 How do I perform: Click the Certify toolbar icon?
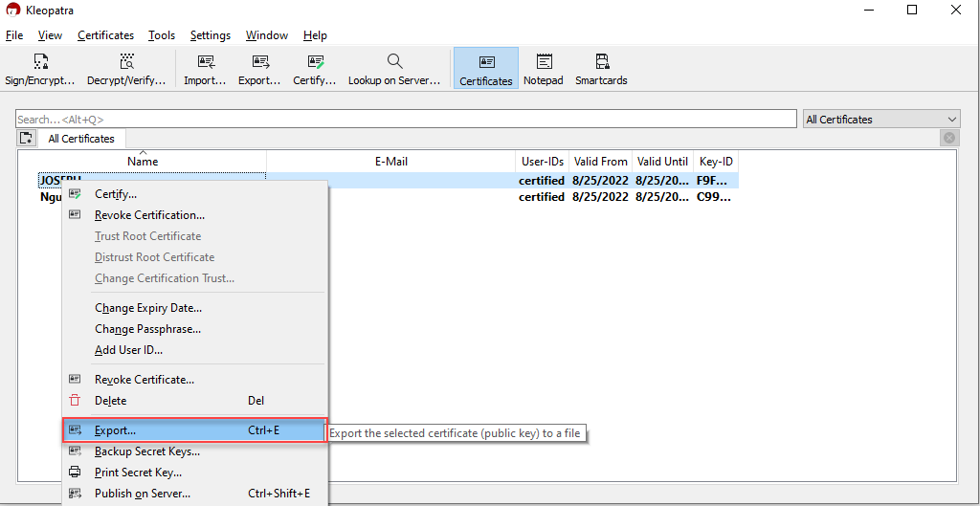pyautogui.click(x=315, y=69)
